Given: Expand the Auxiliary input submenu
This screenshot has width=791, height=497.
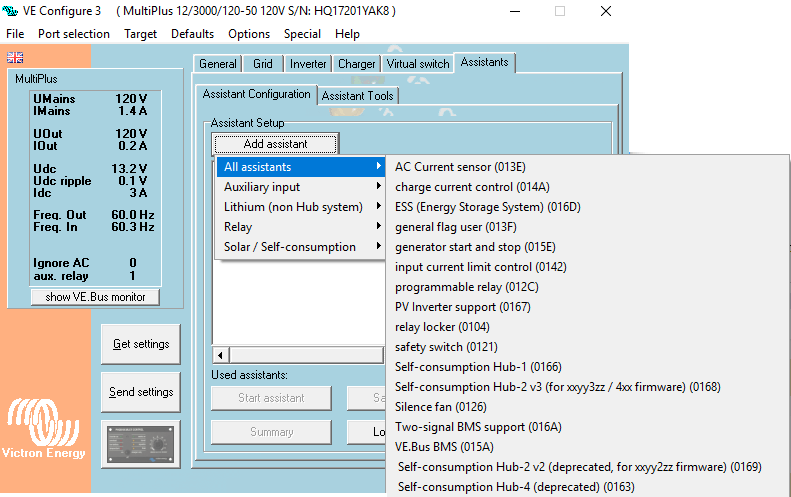Looking at the screenshot, I should click(x=301, y=187).
